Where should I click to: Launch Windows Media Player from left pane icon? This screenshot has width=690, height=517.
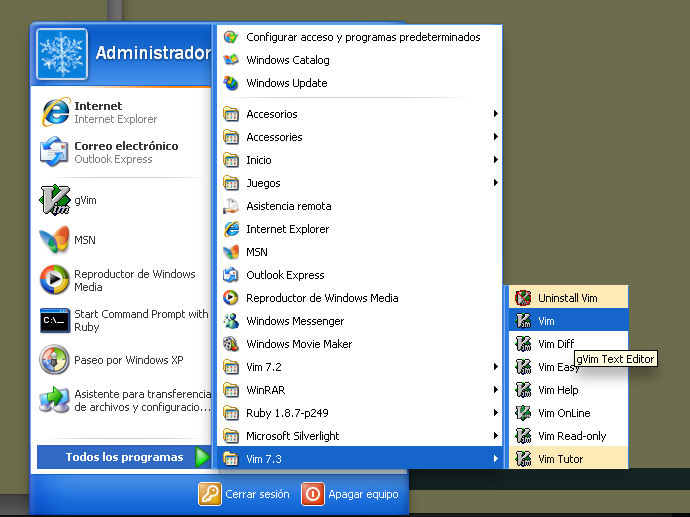point(54,280)
